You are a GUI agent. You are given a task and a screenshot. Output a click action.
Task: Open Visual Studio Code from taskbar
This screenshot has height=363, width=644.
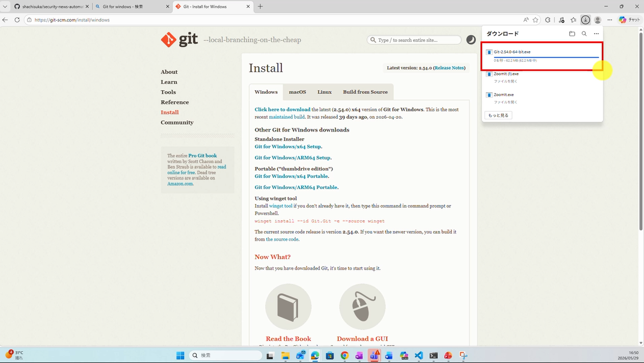[x=419, y=355]
